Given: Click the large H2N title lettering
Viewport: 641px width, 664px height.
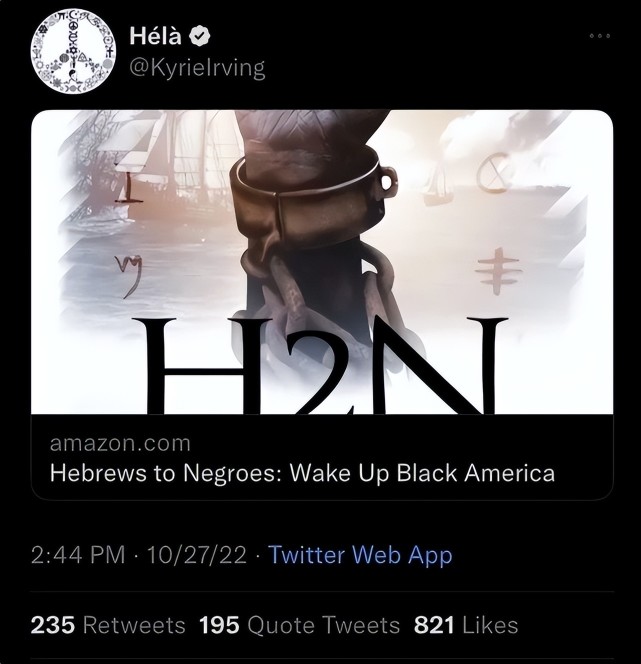Looking at the screenshot, I should (320, 366).
